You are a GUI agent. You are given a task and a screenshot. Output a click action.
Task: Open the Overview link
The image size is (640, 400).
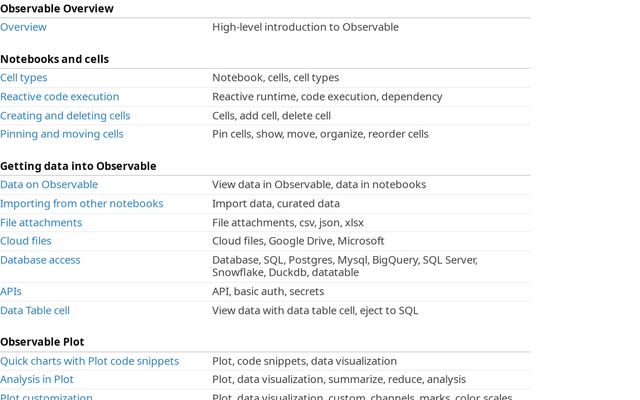pos(23,27)
